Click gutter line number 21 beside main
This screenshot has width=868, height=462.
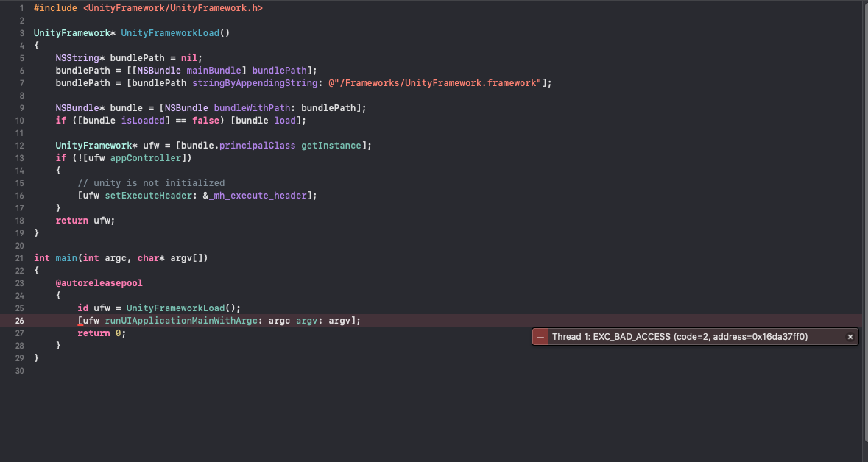tap(19, 258)
